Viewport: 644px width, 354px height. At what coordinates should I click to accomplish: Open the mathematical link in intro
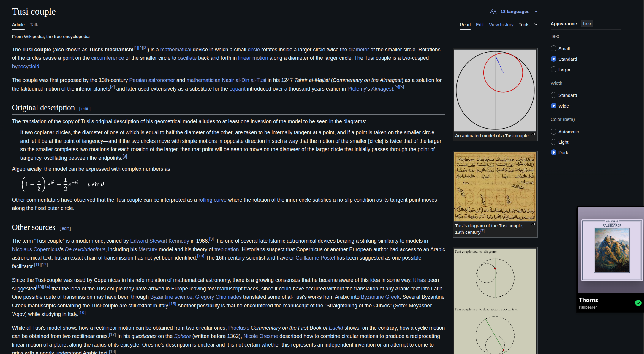point(176,50)
